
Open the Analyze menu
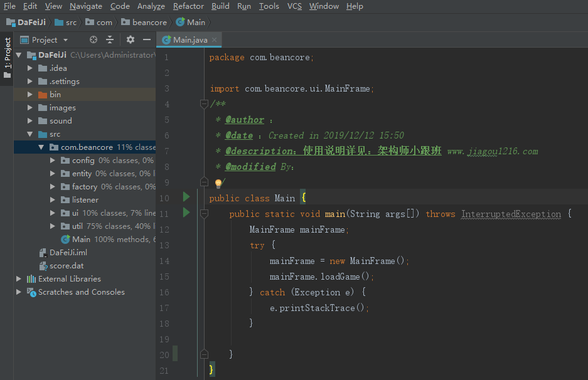151,6
